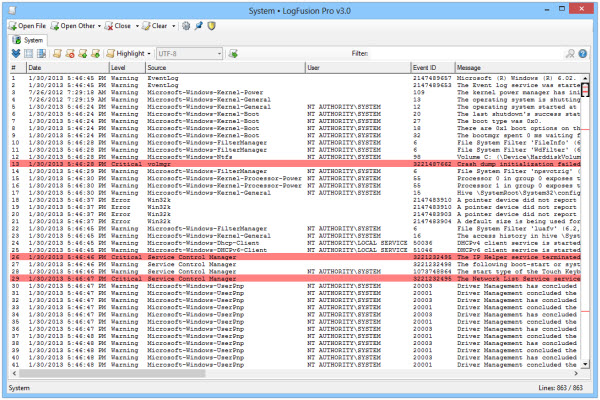Click the vertical scrollbar thumb
The image size is (600, 400).
(x=585, y=90)
